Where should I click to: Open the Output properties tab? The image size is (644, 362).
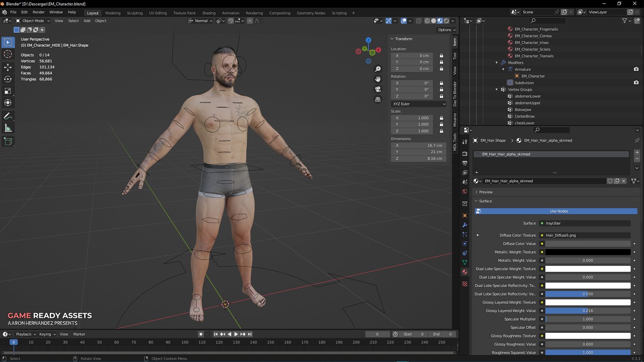click(x=465, y=163)
